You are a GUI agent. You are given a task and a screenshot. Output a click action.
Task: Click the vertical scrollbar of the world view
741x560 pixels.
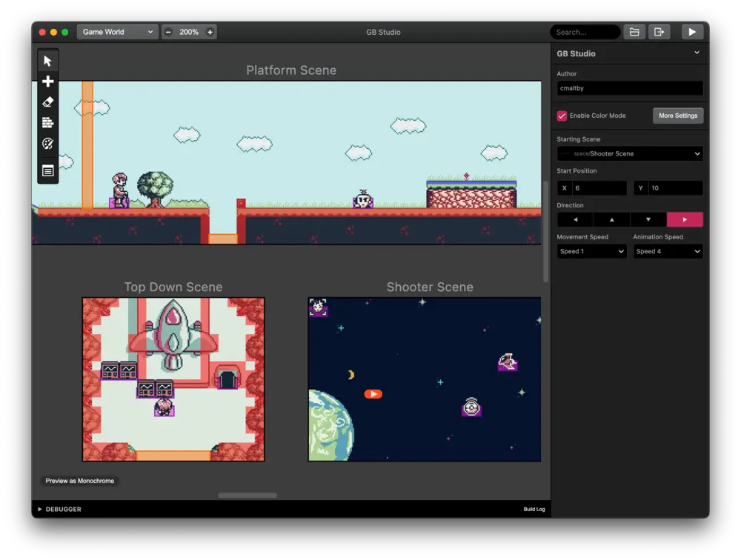click(x=545, y=232)
